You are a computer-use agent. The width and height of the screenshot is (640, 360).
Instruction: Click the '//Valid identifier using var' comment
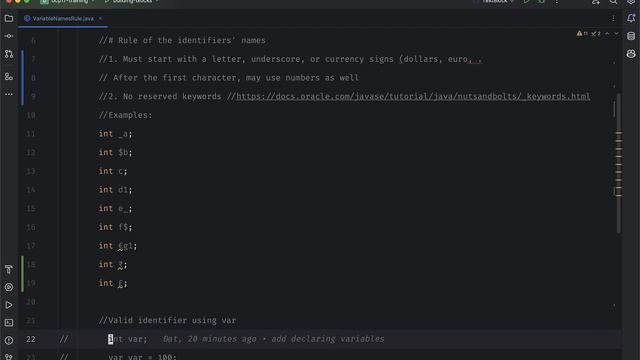click(x=167, y=320)
